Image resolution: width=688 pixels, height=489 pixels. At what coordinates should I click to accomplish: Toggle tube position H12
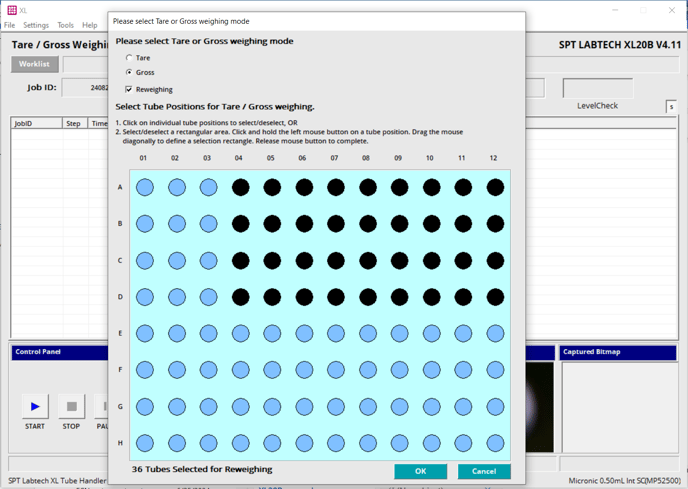coord(495,443)
